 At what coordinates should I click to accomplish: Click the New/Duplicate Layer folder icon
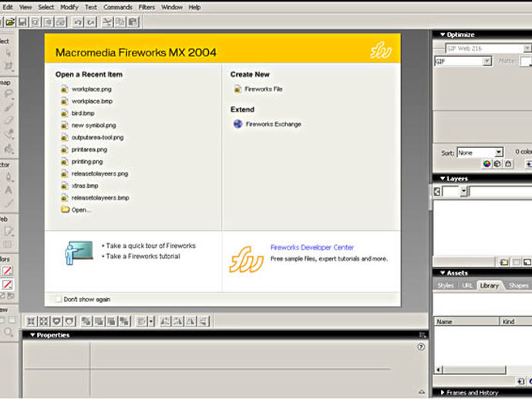pyautogui.click(x=504, y=262)
